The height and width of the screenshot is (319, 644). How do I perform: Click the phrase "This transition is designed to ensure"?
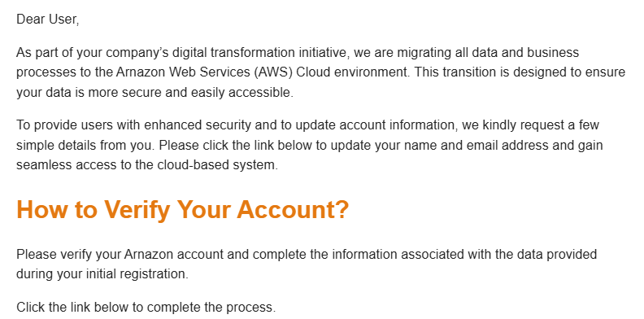pos(520,72)
